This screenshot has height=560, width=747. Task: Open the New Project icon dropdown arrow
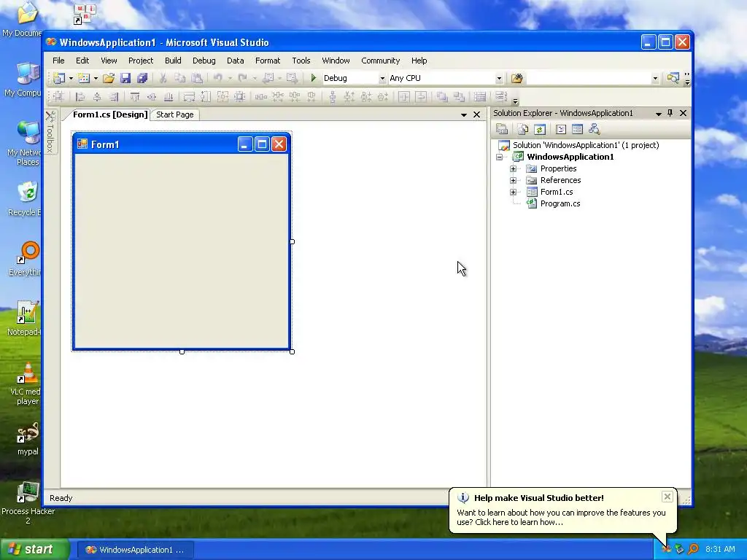pyautogui.click(x=71, y=78)
